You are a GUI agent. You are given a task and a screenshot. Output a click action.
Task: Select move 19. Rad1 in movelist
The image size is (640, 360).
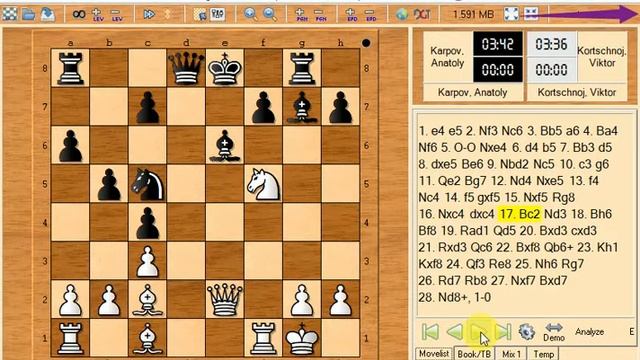[x=466, y=231]
